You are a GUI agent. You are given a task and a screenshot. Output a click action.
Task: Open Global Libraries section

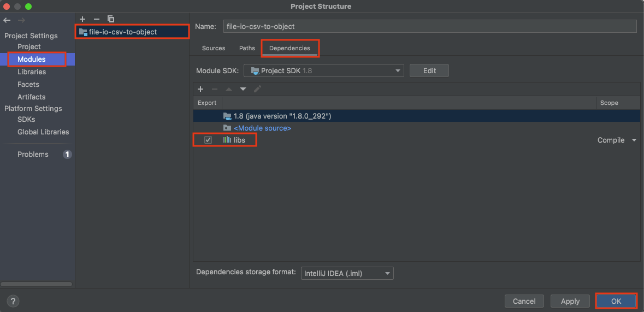tap(43, 132)
